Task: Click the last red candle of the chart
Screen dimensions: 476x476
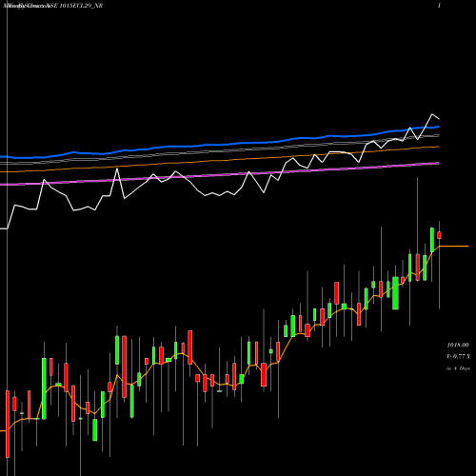Action: click(x=439, y=235)
